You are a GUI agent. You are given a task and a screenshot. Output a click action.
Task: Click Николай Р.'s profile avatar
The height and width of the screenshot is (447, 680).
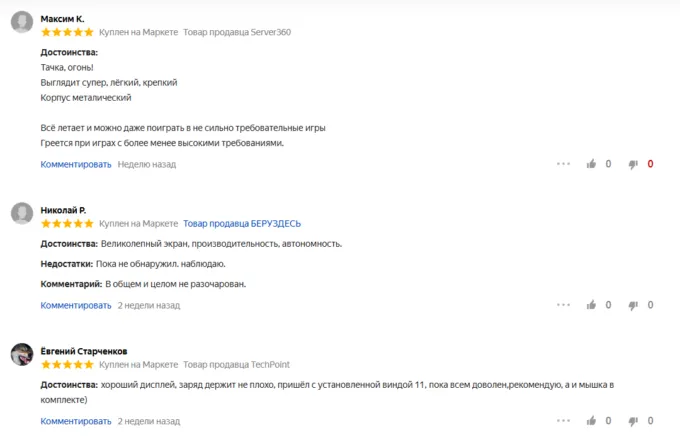pyautogui.click(x=22, y=215)
